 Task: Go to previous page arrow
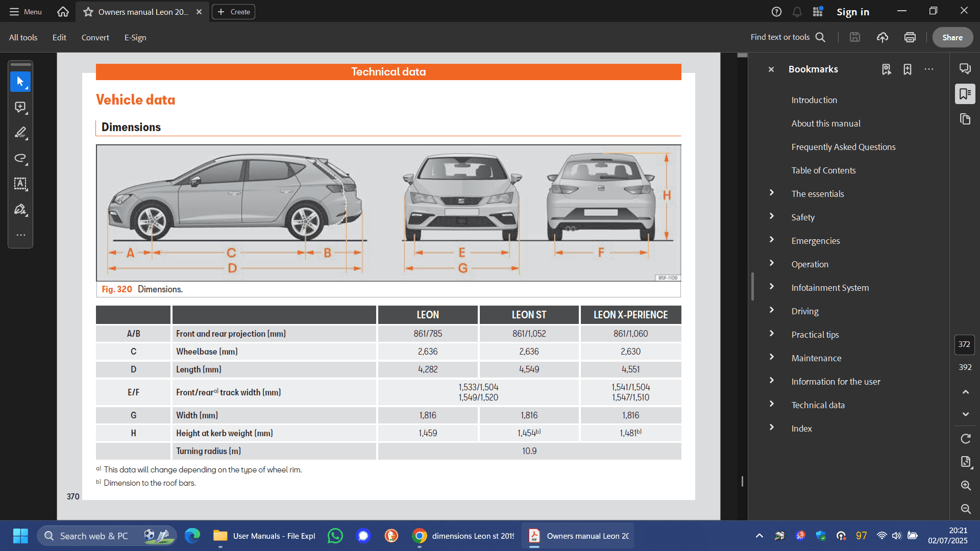click(966, 392)
